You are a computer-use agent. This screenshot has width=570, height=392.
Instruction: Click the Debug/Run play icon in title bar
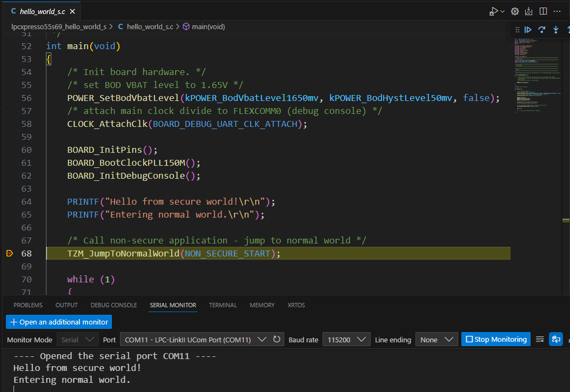(493, 11)
